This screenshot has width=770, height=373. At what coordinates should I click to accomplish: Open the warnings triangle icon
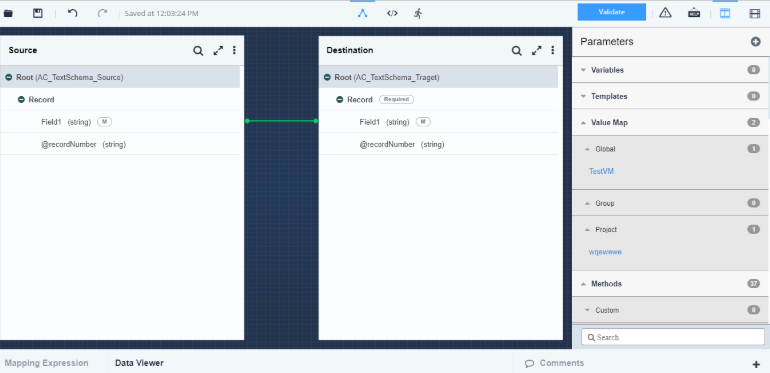pos(665,13)
